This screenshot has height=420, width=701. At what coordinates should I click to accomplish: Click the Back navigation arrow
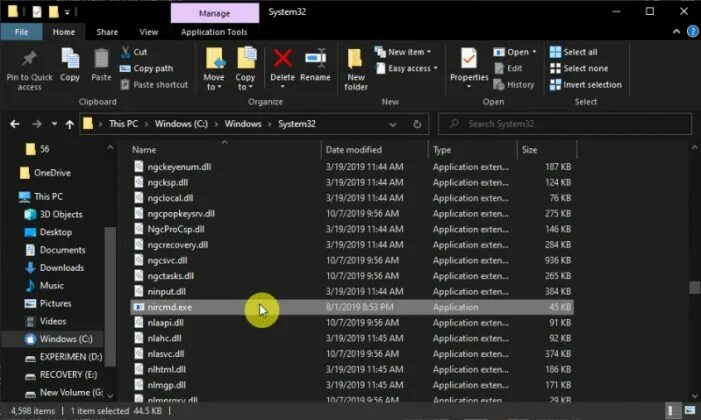[x=15, y=124]
